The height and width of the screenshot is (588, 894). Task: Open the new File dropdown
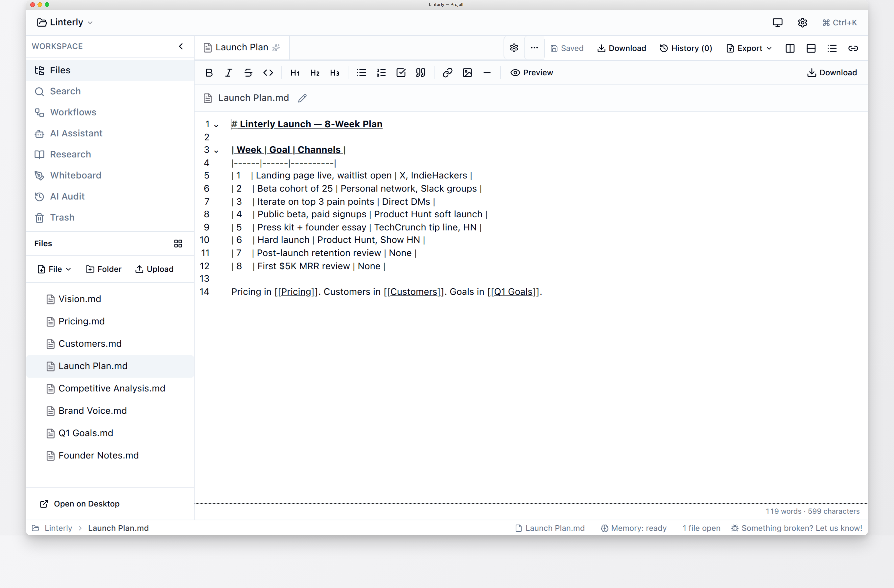pos(54,269)
